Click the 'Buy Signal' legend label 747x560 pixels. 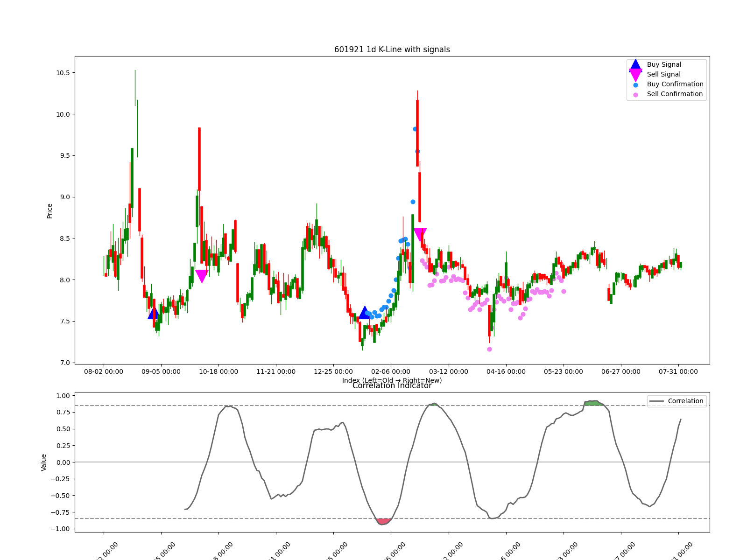pos(664,65)
